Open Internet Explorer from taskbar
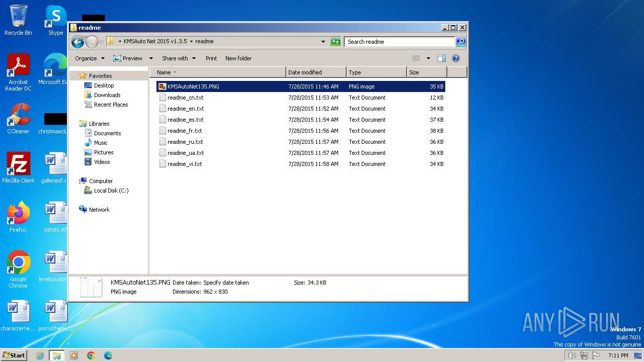Screen dimensions: 644x362 40,355
